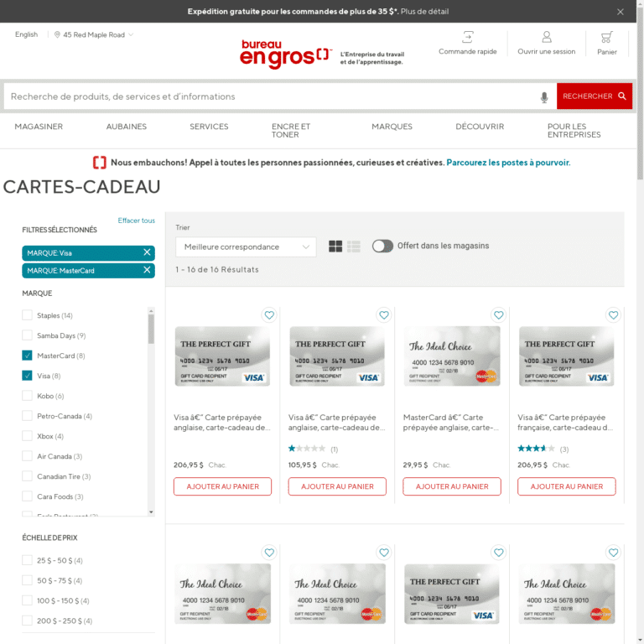Switch to list view layout icon
This screenshot has width=644, height=644.
354,247
